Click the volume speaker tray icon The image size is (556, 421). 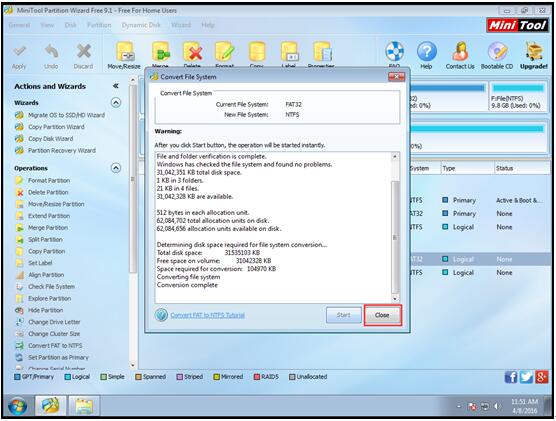(496, 406)
